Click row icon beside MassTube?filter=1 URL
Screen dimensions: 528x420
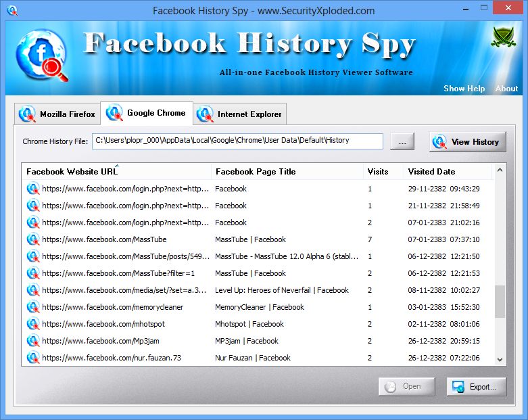(x=33, y=273)
